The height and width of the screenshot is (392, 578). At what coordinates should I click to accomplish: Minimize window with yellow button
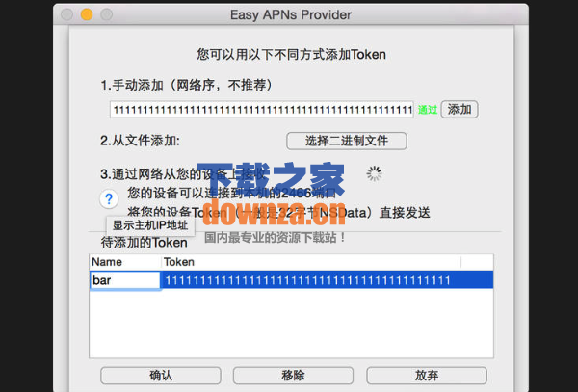pyautogui.click(x=87, y=14)
